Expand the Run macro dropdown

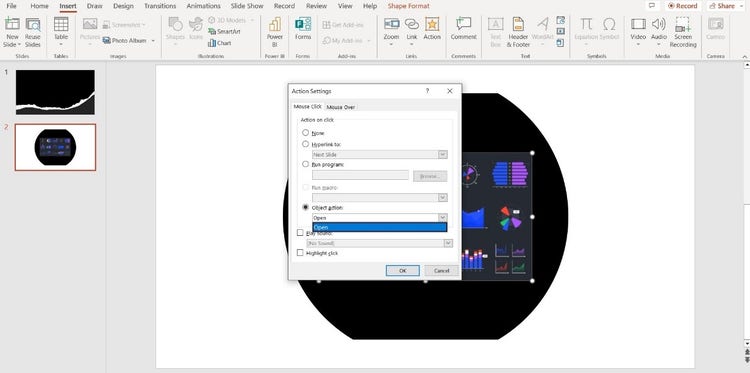(442, 197)
